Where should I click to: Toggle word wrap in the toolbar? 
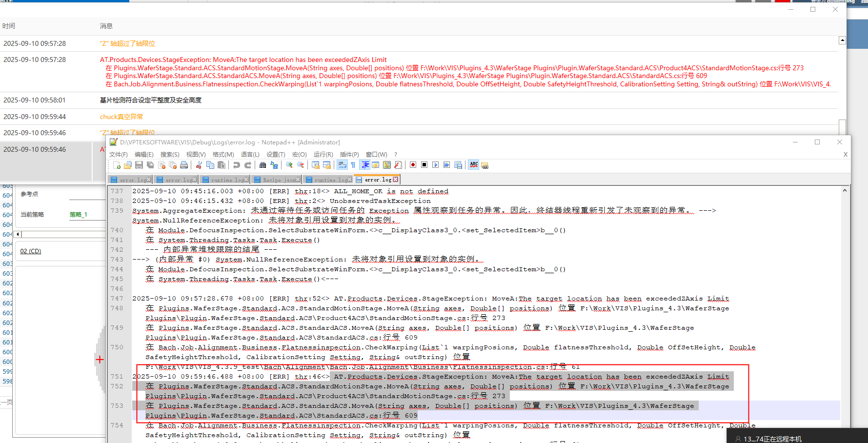[x=342, y=165]
